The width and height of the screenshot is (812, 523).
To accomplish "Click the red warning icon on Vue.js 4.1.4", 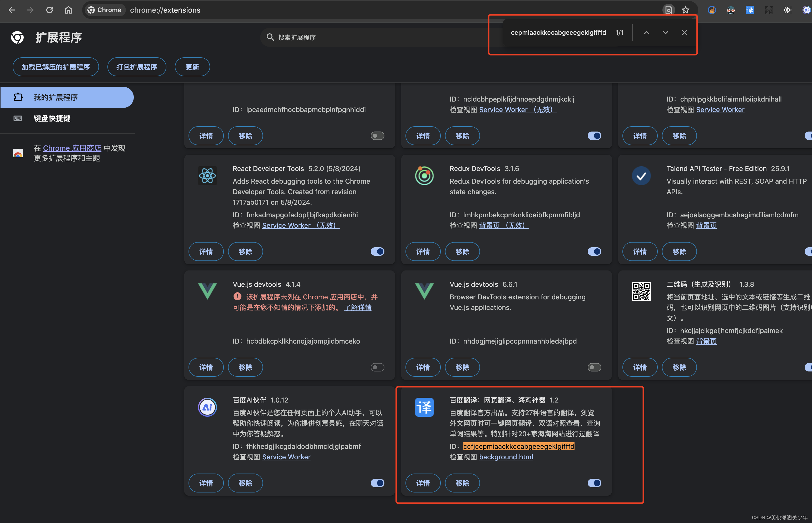I will pyautogui.click(x=237, y=296).
